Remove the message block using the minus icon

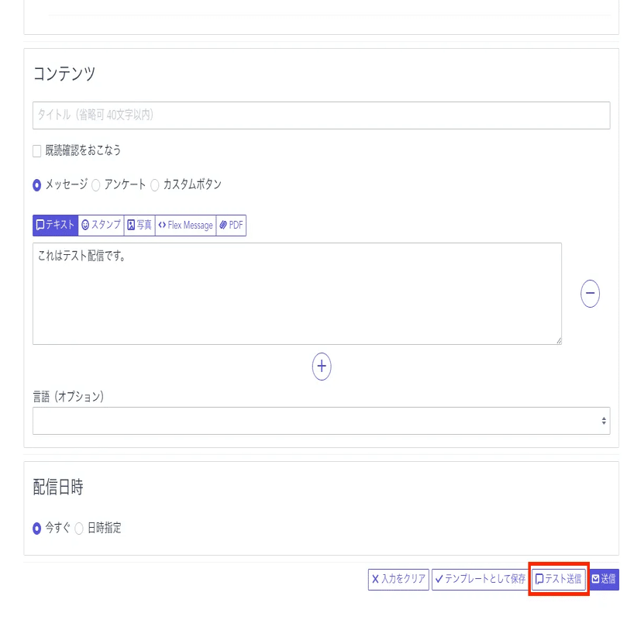[590, 293]
